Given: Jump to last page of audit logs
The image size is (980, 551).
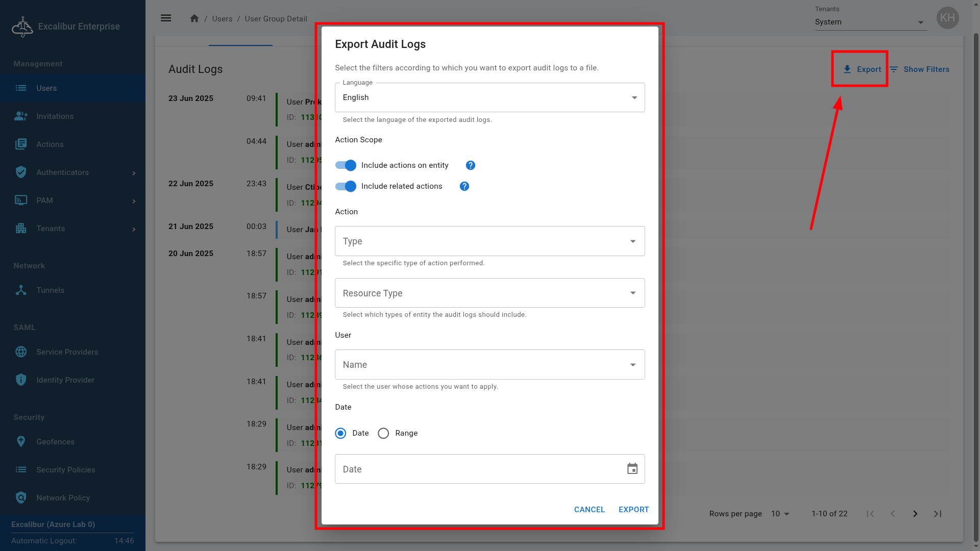Looking at the screenshot, I should 937,514.
